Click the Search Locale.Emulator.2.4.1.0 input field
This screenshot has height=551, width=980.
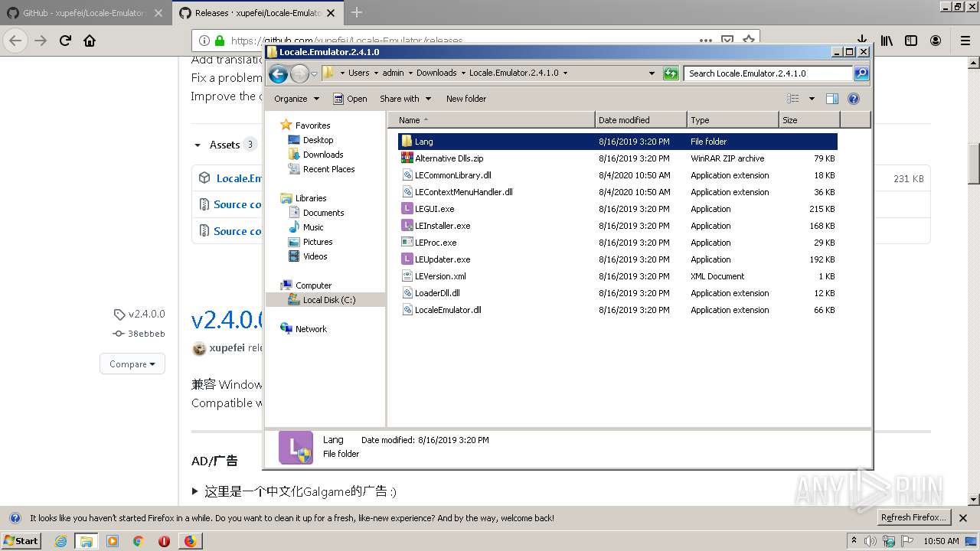coord(768,73)
